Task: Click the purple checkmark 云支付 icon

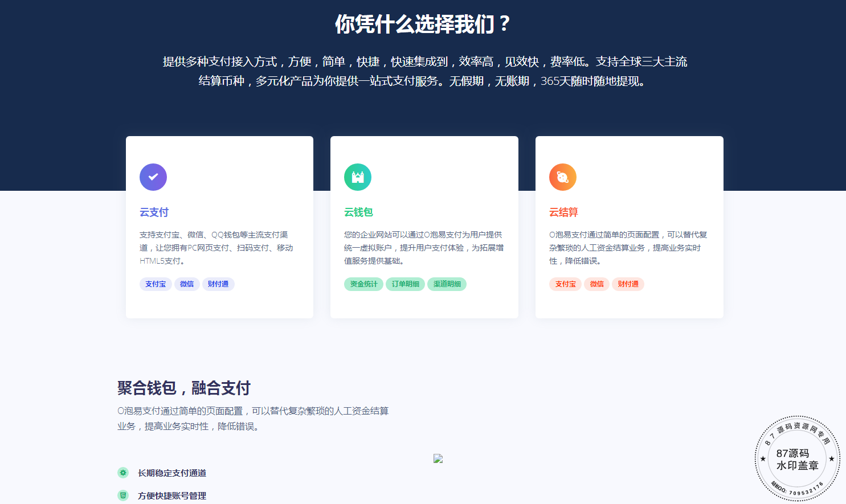Action: point(153,177)
